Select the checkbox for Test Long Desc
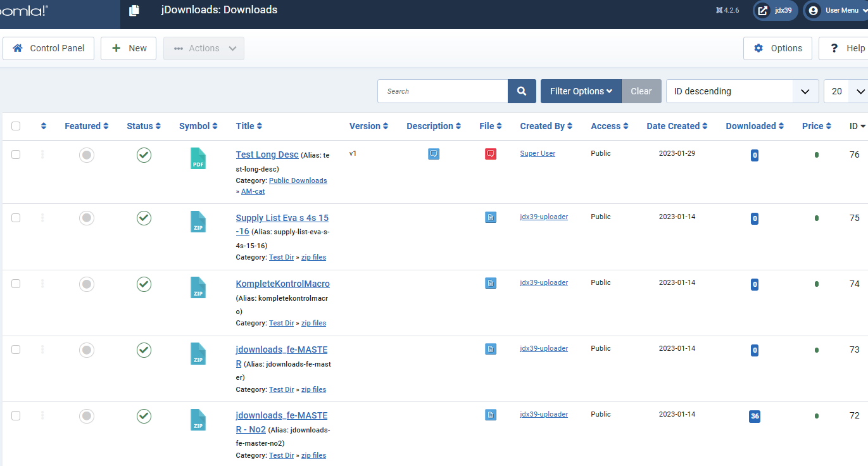The width and height of the screenshot is (868, 466). [x=16, y=154]
